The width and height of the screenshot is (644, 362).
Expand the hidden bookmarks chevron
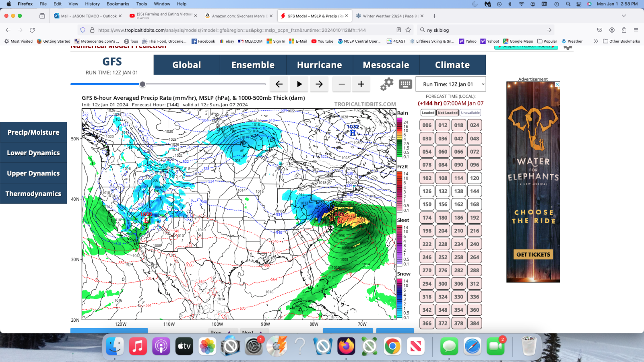(x=596, y=41)
